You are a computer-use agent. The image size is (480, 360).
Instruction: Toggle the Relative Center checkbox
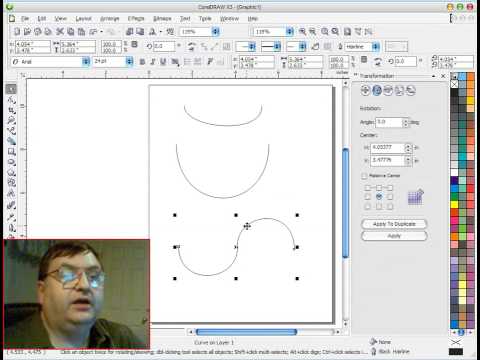point(365,176)
